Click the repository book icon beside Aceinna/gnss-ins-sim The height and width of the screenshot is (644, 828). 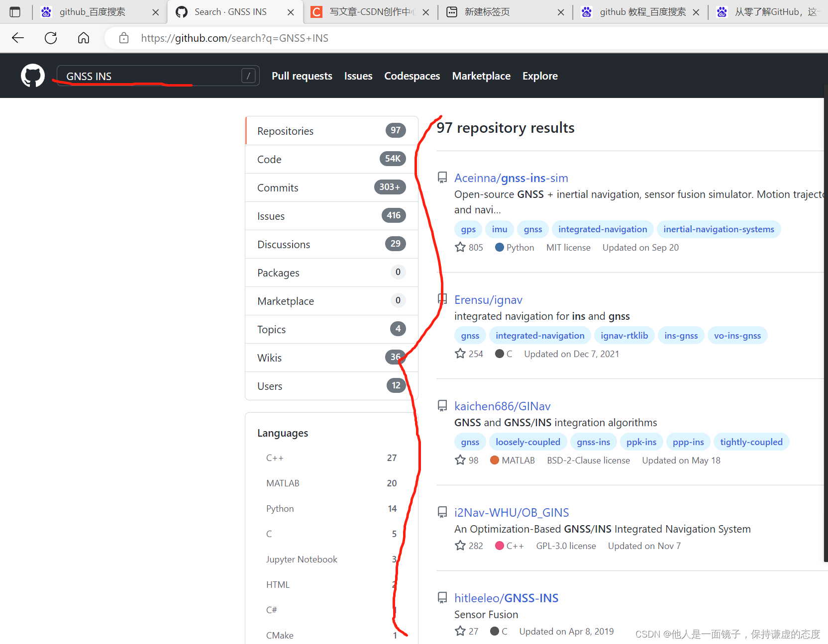(442, 177)
